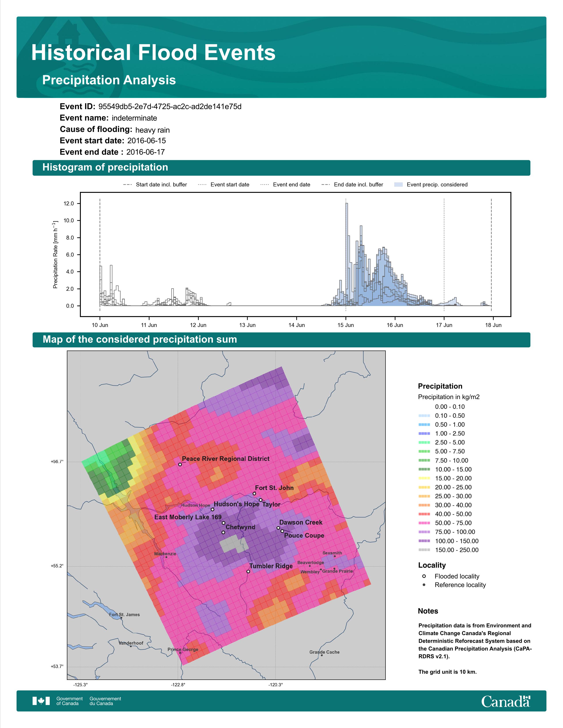This screenshot has height=728, width=563.
Task: Click the 40.00 - 50.00 precipitation swatch
Action: coord(424,514)
